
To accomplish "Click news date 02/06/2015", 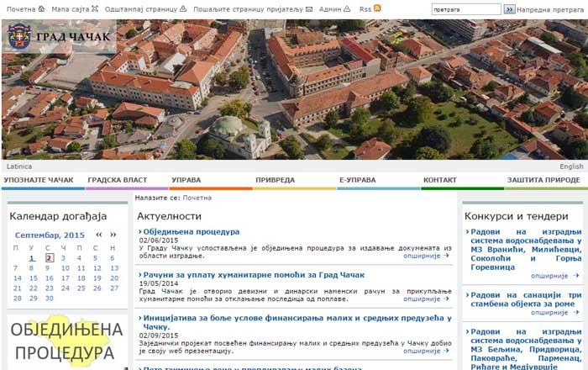I will point(159,240).
